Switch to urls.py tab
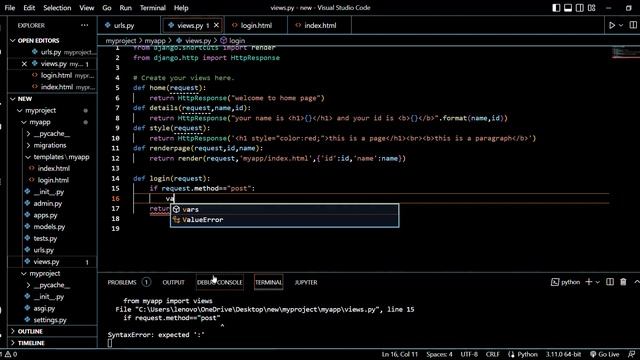 (x=129, y=25)
